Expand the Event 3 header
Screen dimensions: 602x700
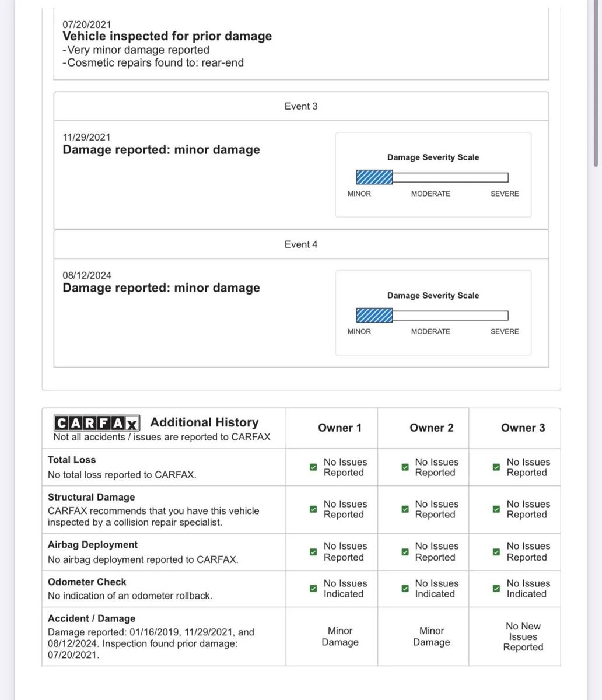click(301, 106)
